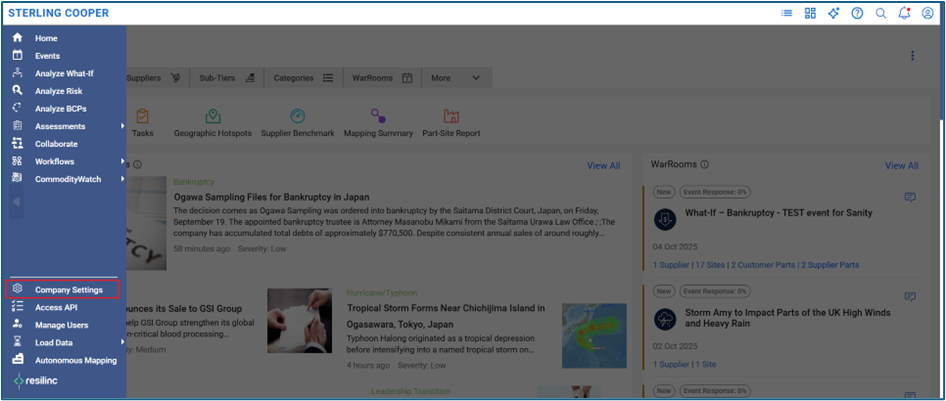The width and height of the screenshot is (946, 401).
Task: Open the list view icon in top bar
Action: point(787,13)
